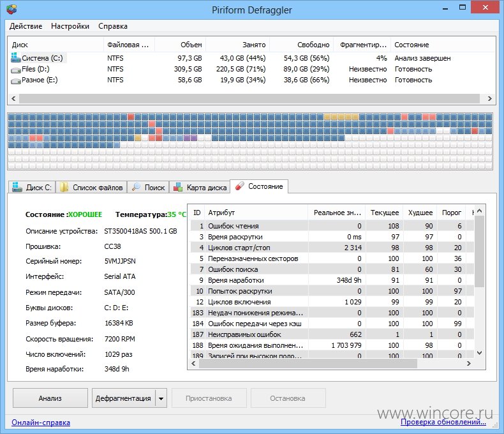Screen dimensions: 504x434
Task: Click a purple block in the disk map
Action: pyautogui.click(x=187, y=138)
